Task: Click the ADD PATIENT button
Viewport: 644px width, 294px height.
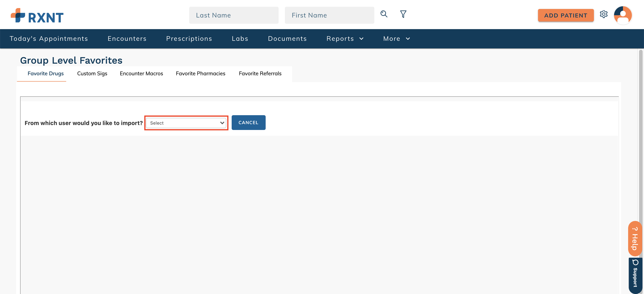Action: pos(566,15)
